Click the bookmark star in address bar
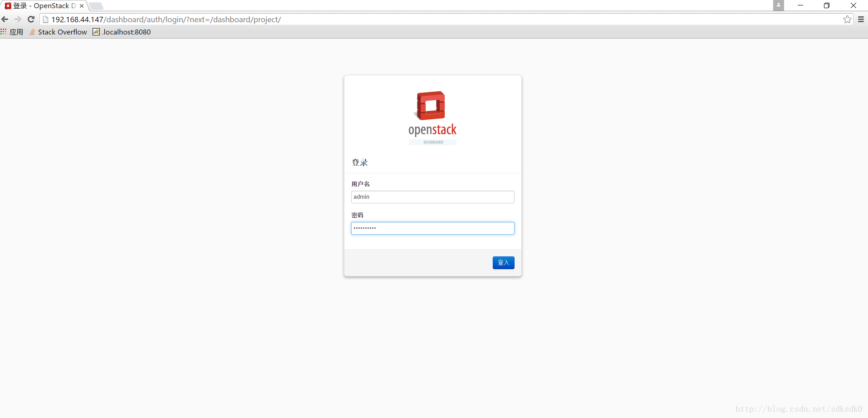 848,20
